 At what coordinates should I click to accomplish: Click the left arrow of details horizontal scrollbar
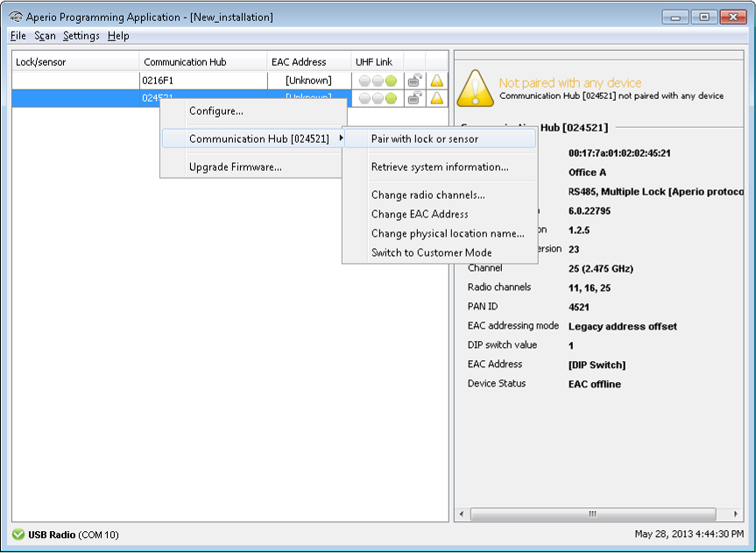click(x=462, y=514)
